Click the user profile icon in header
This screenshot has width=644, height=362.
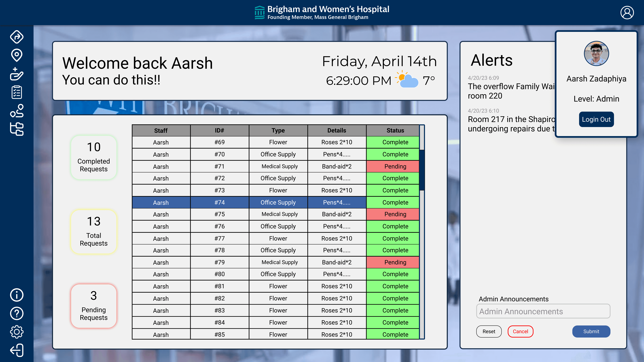[x=627, y=13]
